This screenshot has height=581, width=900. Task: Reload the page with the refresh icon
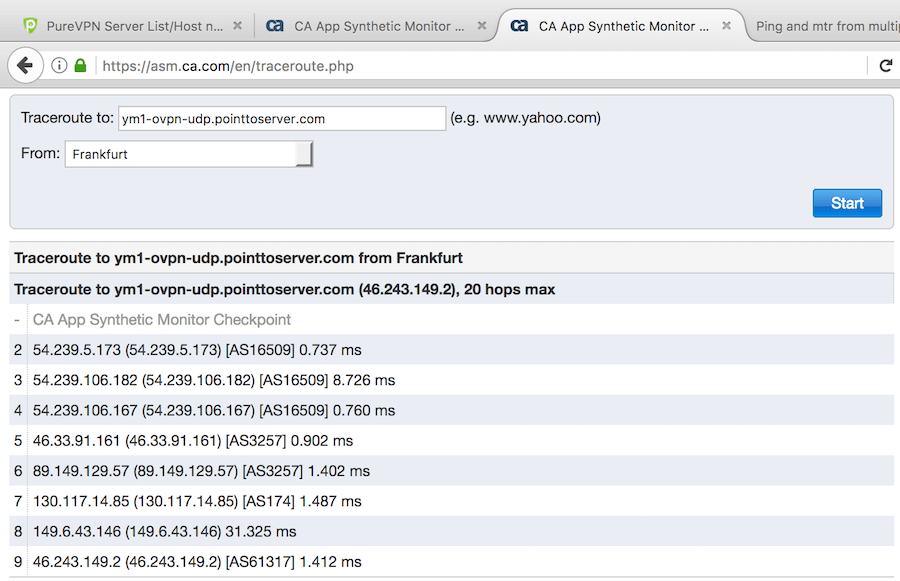coord(886,65)
